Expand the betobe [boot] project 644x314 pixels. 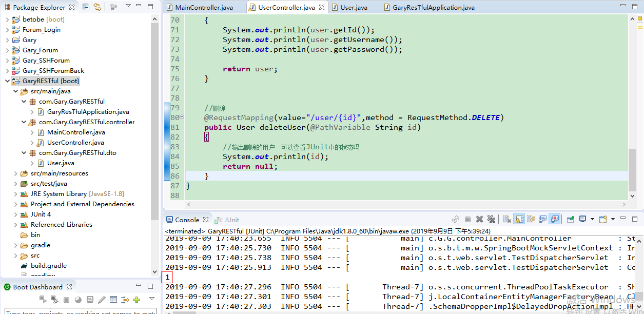(7, 19)
